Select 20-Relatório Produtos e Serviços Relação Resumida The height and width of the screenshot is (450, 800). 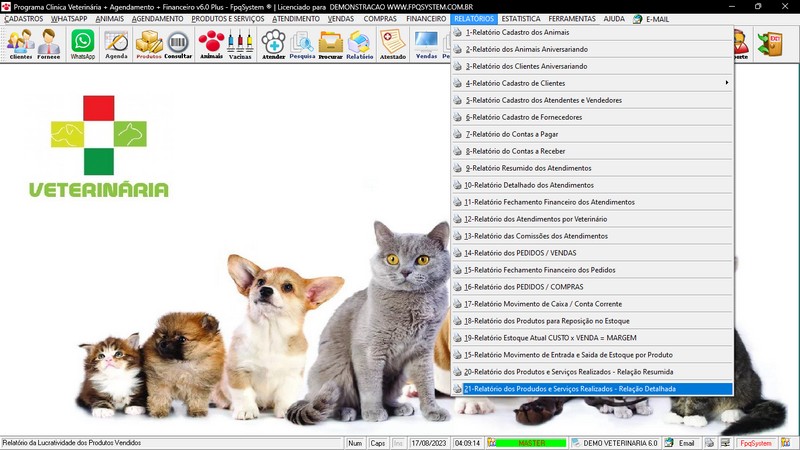click(x=592, y=372)
